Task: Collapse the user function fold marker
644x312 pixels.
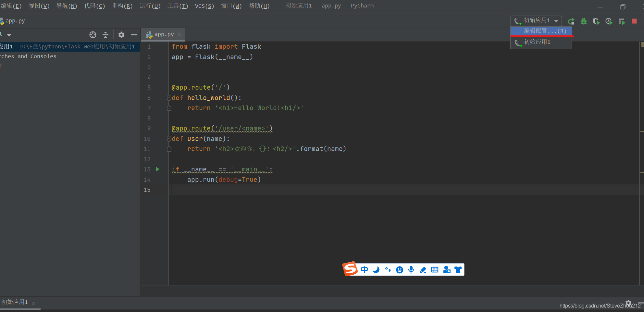Action: 169,139
